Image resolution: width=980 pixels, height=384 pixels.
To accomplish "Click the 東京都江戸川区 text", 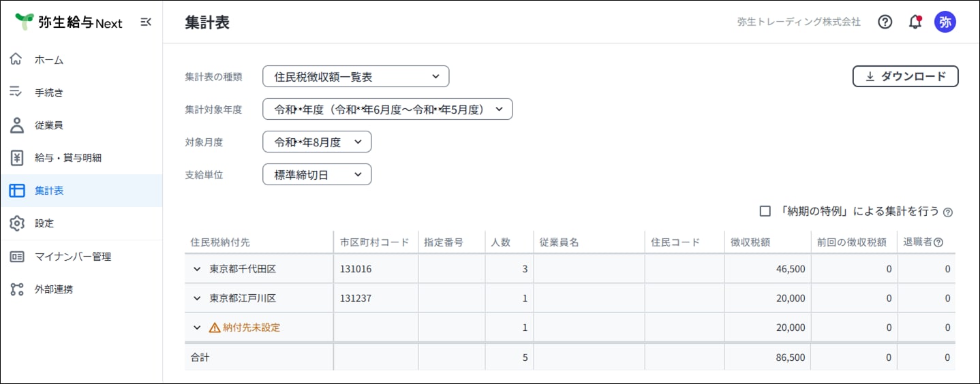I will pyautogui.click(x=243, y=298).
